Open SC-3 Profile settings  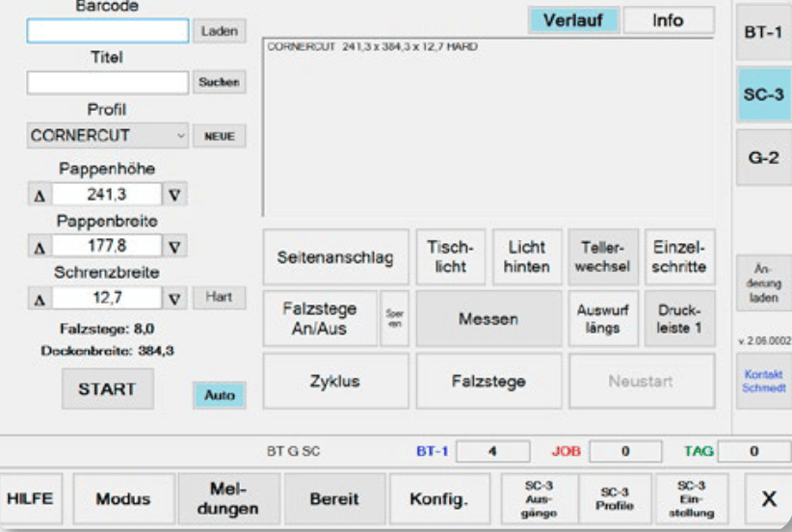(615, 498)
